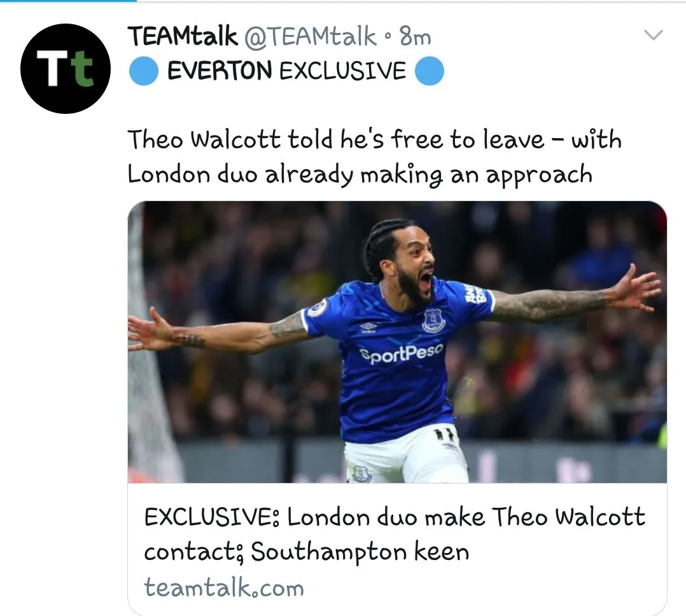Visit the teamtalk.com domain link
Viewport: 686px width, 616px height.
224,587
